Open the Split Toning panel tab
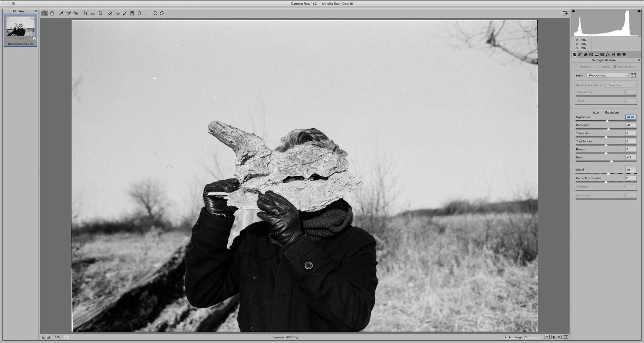The height and width of the screenshot is (343, 644). point(597,54)
